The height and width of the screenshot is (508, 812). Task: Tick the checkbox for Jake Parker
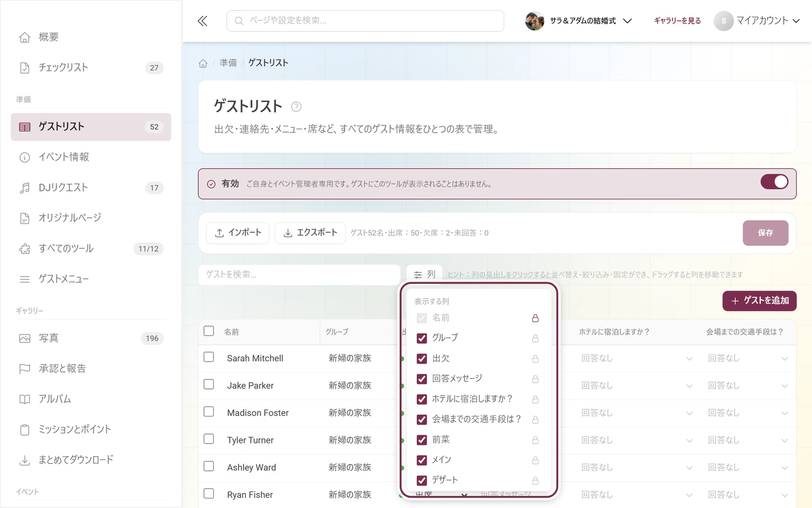pyautogui.click(x=209, y=384)
